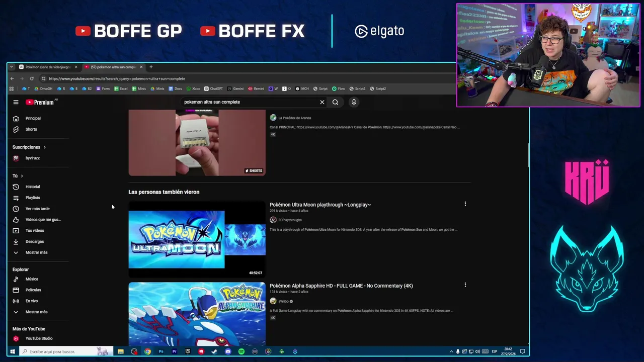
Task: Open Pokémon Ultra Moon playthrough title
Action: click(320, 205)
